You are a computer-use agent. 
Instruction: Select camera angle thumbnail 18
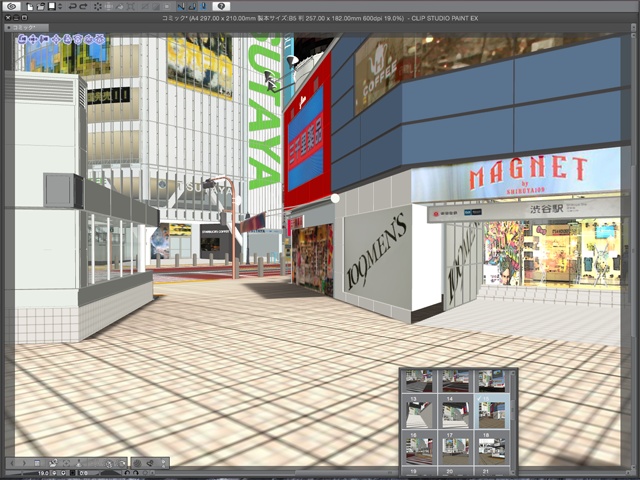491,448
